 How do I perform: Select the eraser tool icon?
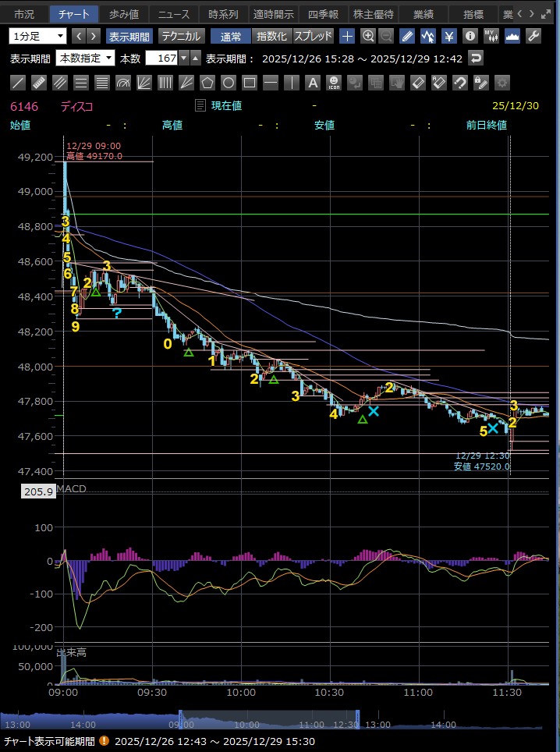[418, 82]
